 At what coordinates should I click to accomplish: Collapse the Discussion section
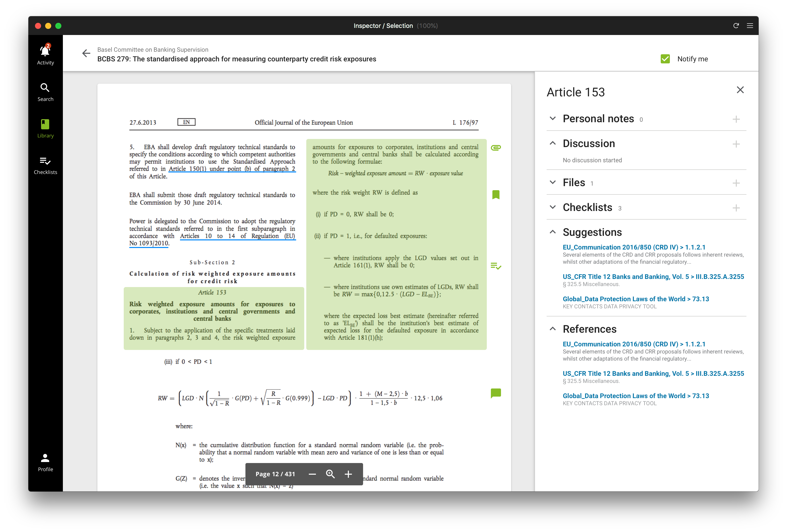[x=553, y=143]
